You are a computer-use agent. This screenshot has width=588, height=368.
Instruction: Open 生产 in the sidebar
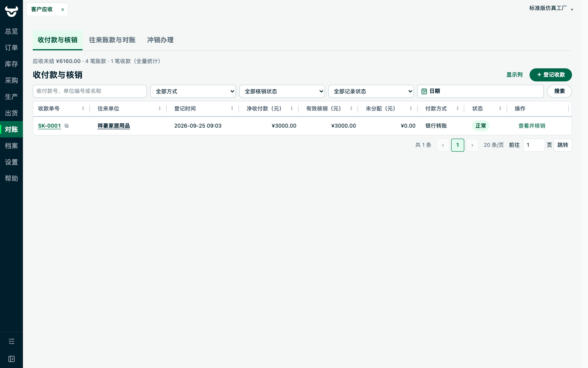[11, 97]
